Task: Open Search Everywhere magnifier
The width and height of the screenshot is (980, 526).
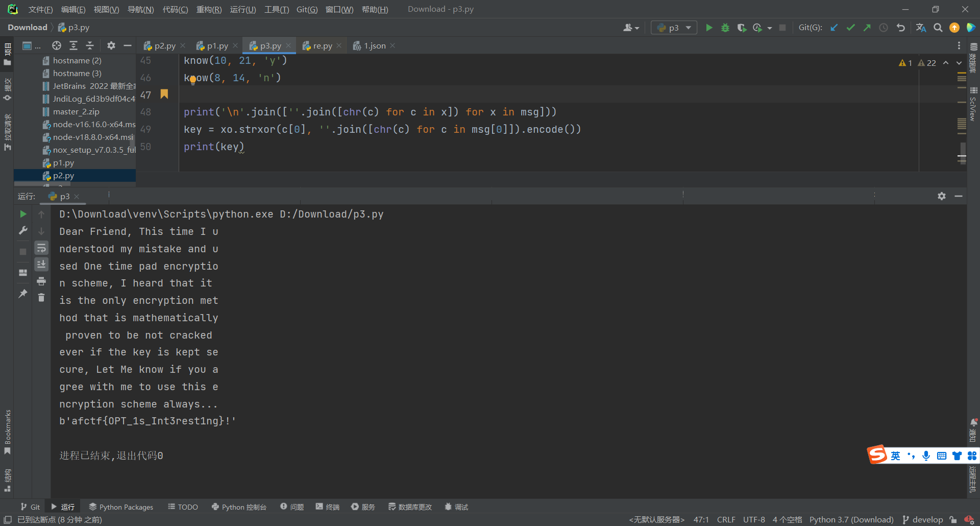Action: 938,28
